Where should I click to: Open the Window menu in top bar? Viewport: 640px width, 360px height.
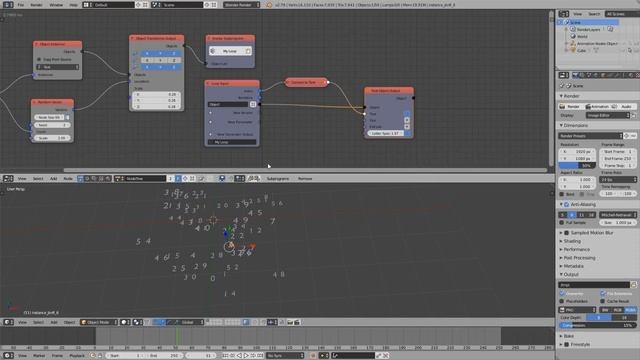click(x=56, y=5)
